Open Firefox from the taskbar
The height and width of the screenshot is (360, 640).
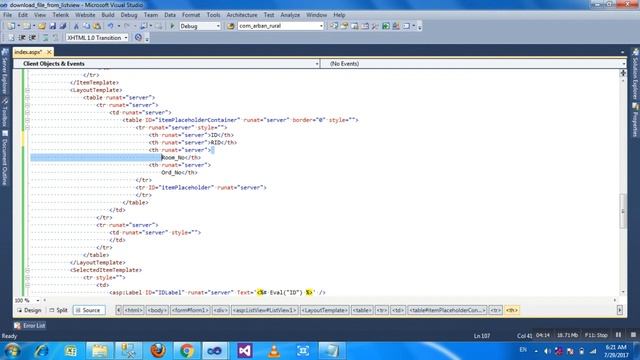(158, 351)
